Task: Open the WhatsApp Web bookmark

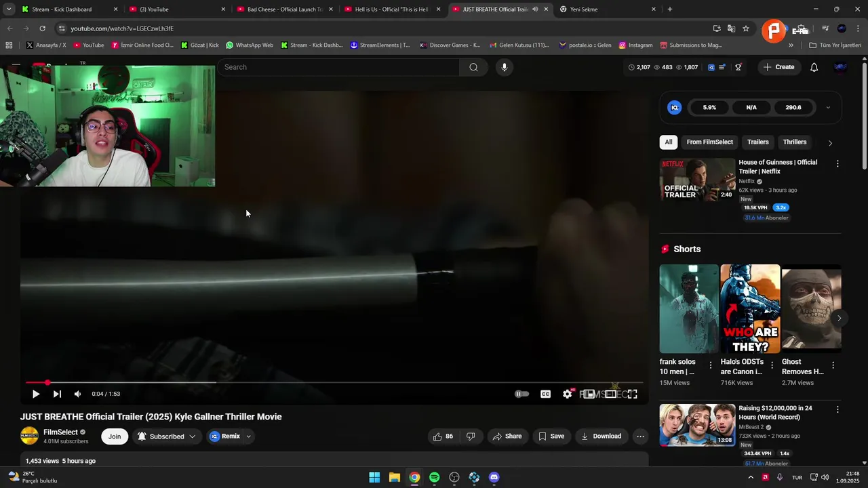Action: [250, 45]
